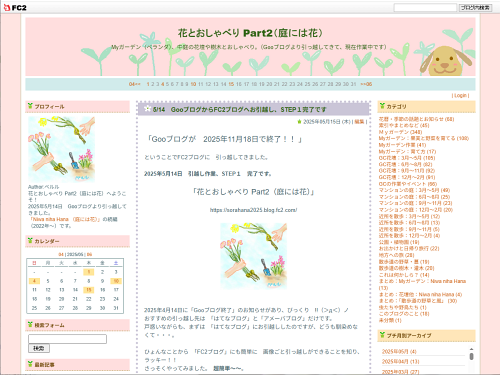The image size is (500, 375).
Task: Click the green date marker icon beside 2025年05月15日
Action: (299, 122)
